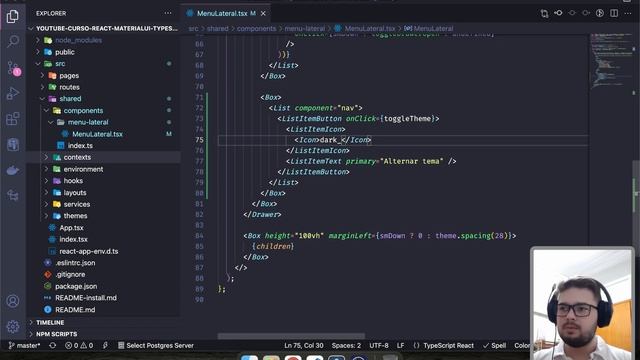Collapse the project root folder YOUTUBE-CURSO-REACT
The height and width of the screenshot is (360, 640).
click(x=104, y=29)
